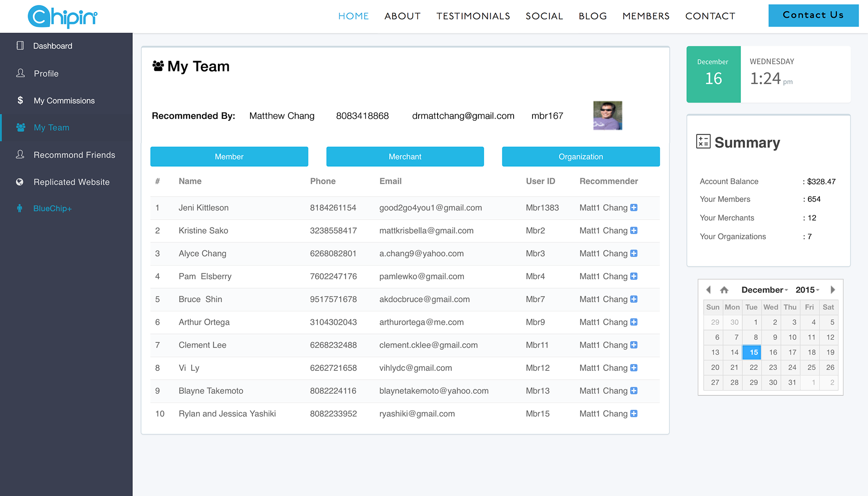Viewport: 868px width, 496px height.
Task: Go to previous month with calendar arrow
Action: point(708,290)
